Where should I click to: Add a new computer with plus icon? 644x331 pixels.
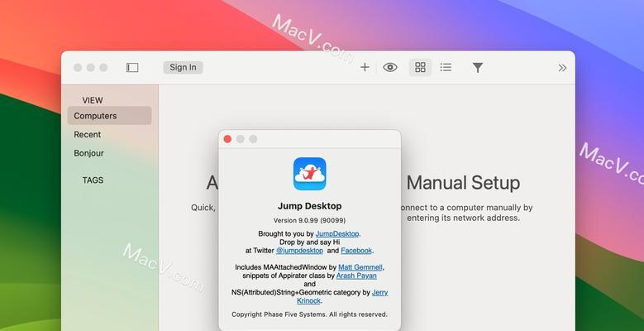pos(365,67)
